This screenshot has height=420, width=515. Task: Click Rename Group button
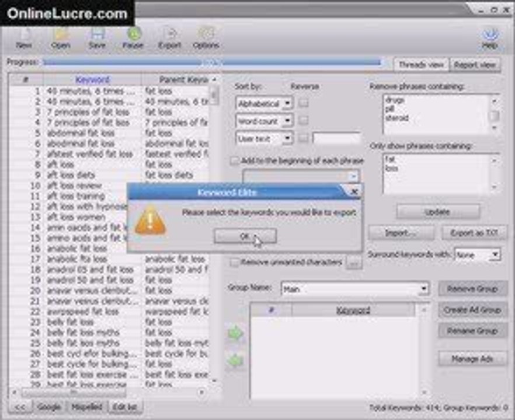(472, 331)
